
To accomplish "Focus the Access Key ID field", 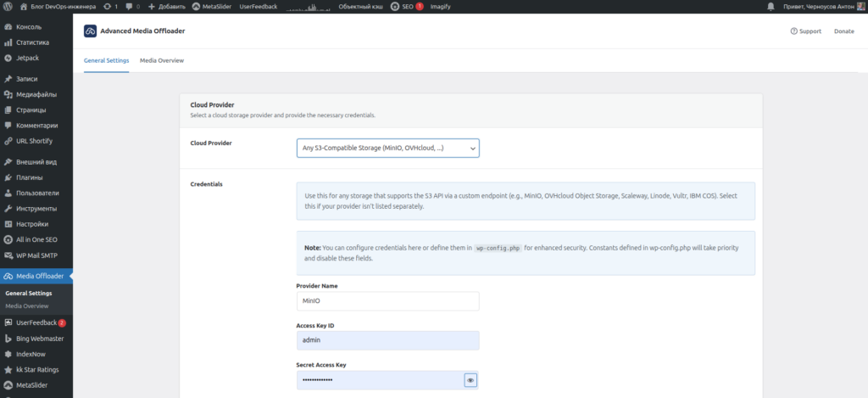I will click(x=388, y=340).
